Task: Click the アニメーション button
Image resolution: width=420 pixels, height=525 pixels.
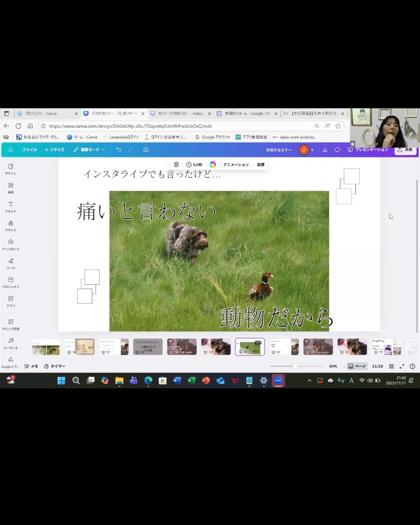Action: (236, 165)
